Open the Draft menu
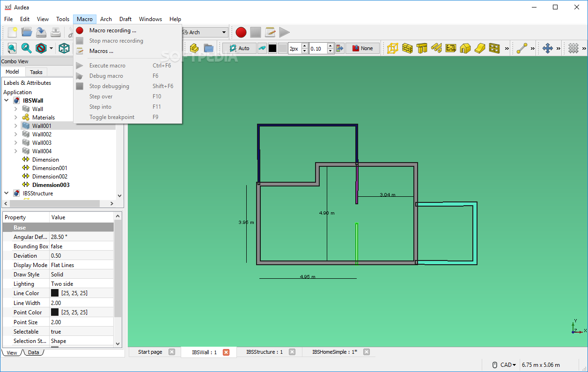The height and width of the screenshot is (372, 588). point(125,19)
